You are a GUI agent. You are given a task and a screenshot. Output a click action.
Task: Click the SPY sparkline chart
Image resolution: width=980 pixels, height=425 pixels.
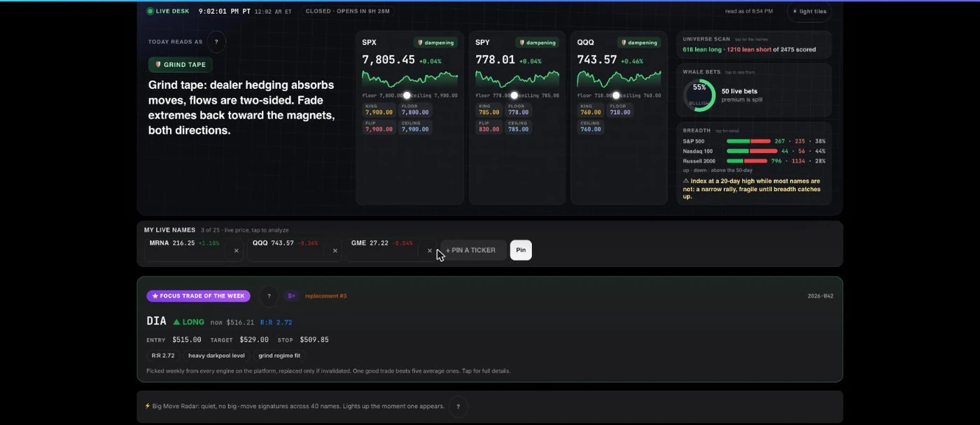pos(517,78)
